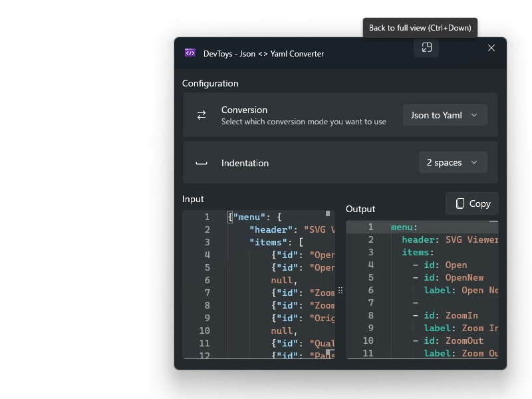Click the Select which conversion mode description
The width and height of the screenshot is (532, 399).
point(304,122)
